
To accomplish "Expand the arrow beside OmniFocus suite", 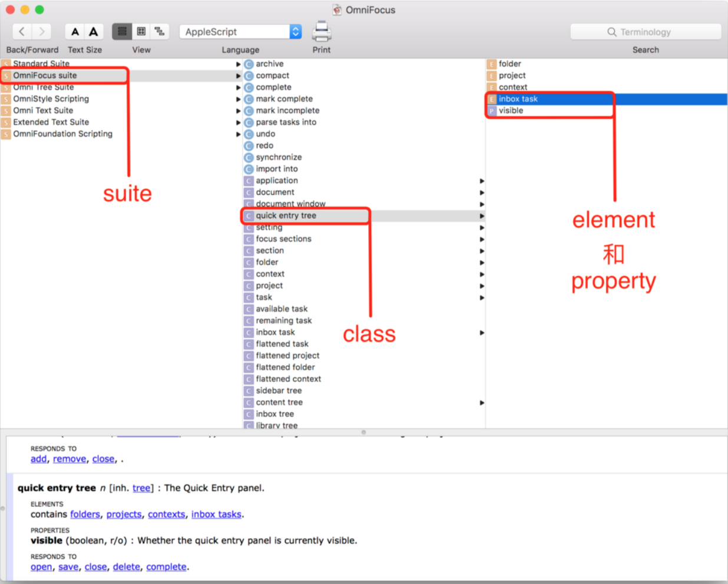I will [239, 76].
